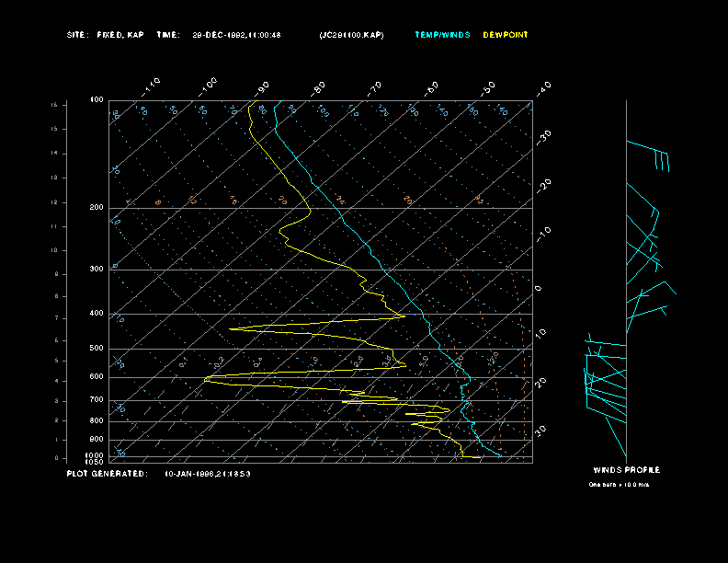Click the '1' tick on the altitude scale
Image resolution: width=728 pixels, height=563 pixels.
[57, 440]
